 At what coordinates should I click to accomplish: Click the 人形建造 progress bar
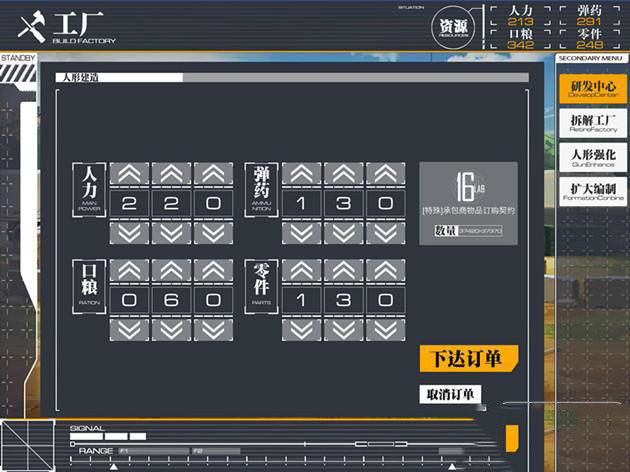292,77
